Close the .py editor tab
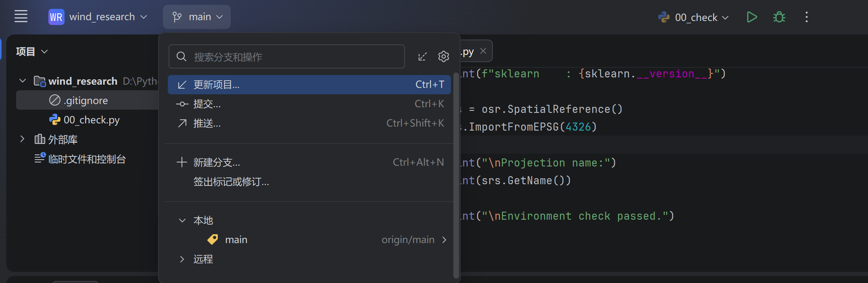This screenshot has height=283, width=868. (x=483, y=51)
